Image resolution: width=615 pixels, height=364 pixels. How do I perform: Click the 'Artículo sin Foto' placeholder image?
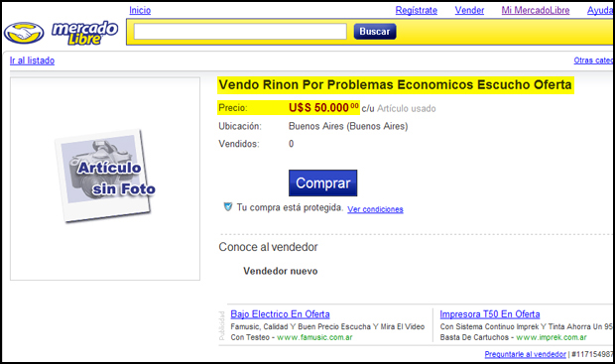click(x=105, y=177)
